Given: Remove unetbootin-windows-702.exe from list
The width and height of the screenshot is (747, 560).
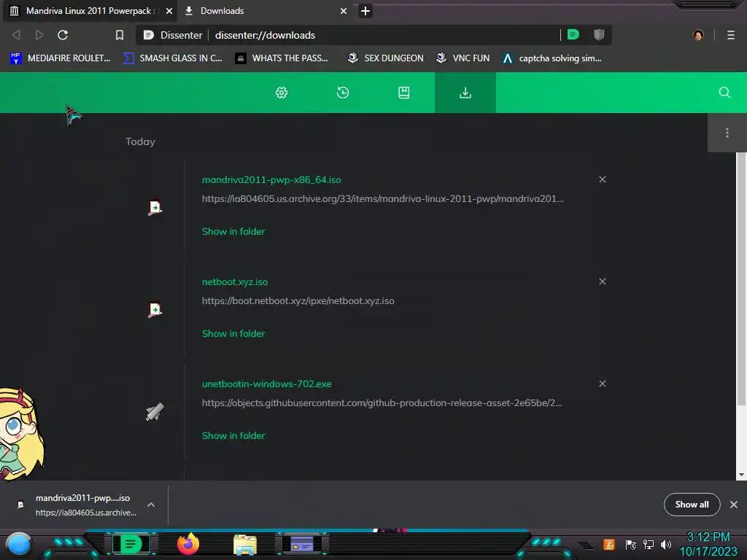Looking at the screenshot, I should coord(602,384).
